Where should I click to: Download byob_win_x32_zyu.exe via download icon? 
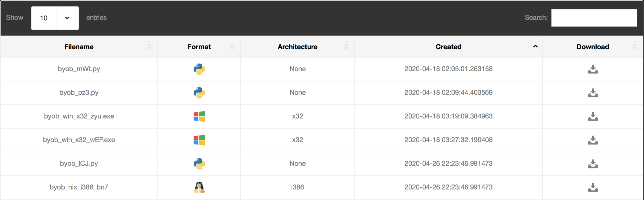(593, 117)
